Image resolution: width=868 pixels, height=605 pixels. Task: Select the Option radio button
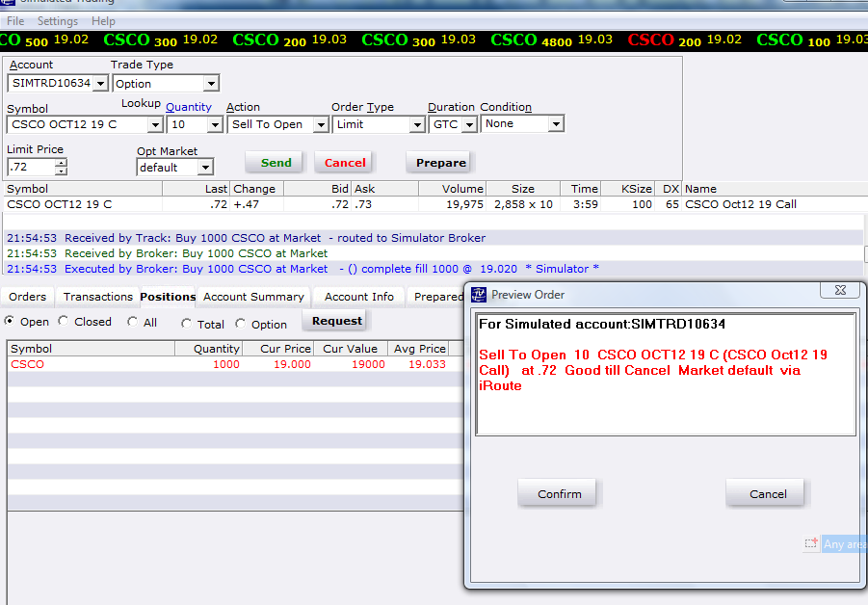pyautogui.click(x=240, y=324)
